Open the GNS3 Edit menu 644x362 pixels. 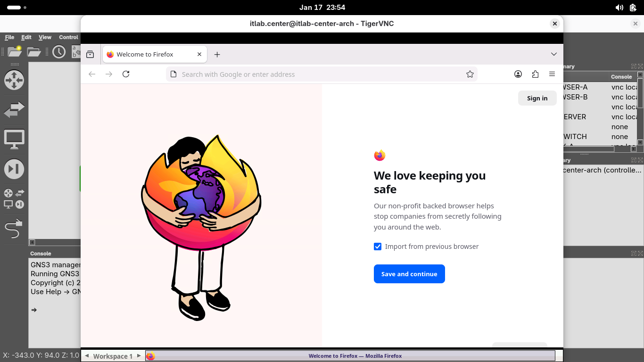26,37
